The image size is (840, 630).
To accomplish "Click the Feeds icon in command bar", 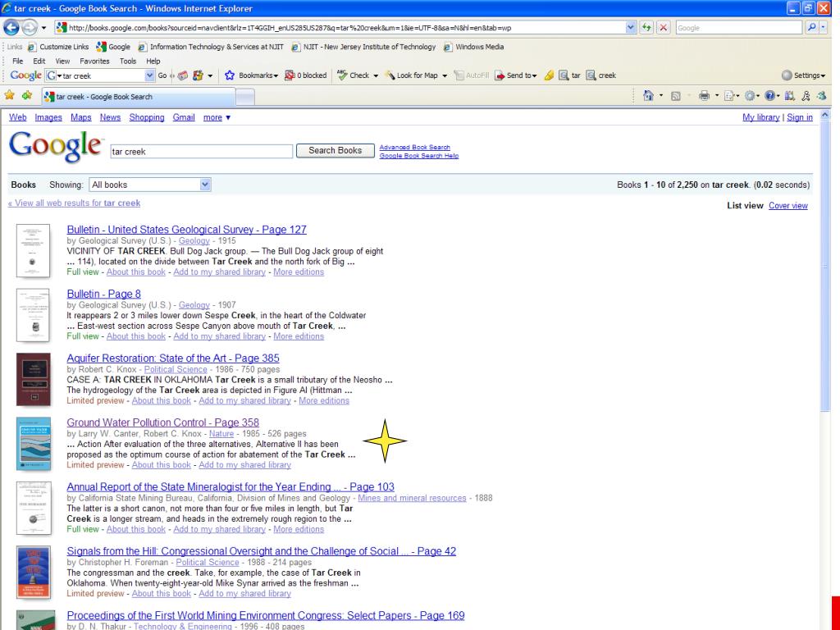I will point(676,96).
